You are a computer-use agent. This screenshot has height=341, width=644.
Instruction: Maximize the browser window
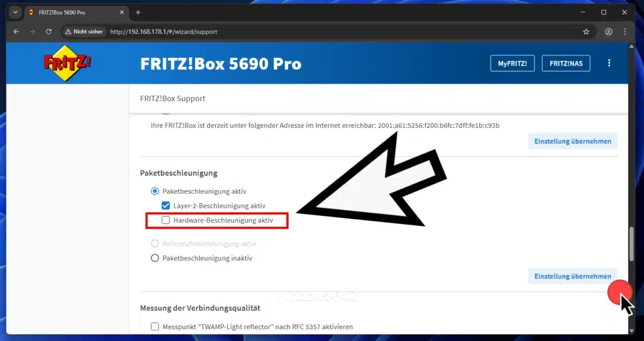click(604, 13)
